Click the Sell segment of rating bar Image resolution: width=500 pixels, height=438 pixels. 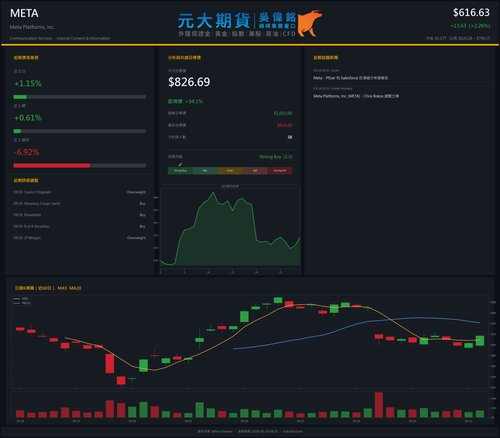pyautogui.click(x=255, y=171)
